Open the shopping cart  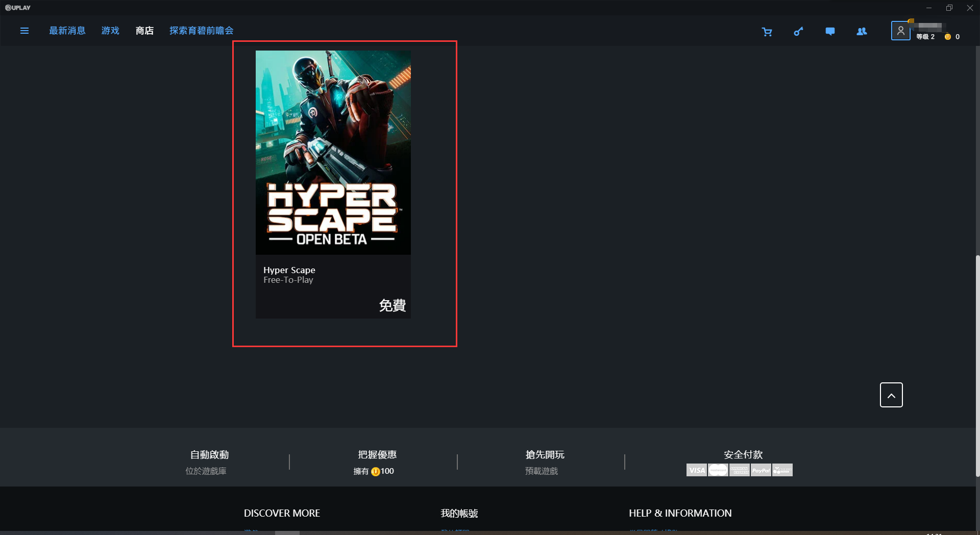coord(767,32)
